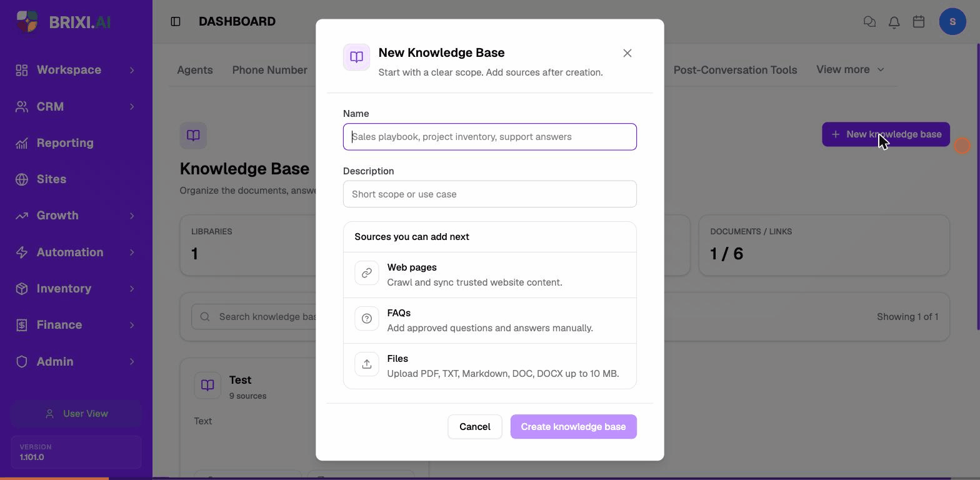Click the New knowledge base button

pyautogui.click(x=886, y=134)
